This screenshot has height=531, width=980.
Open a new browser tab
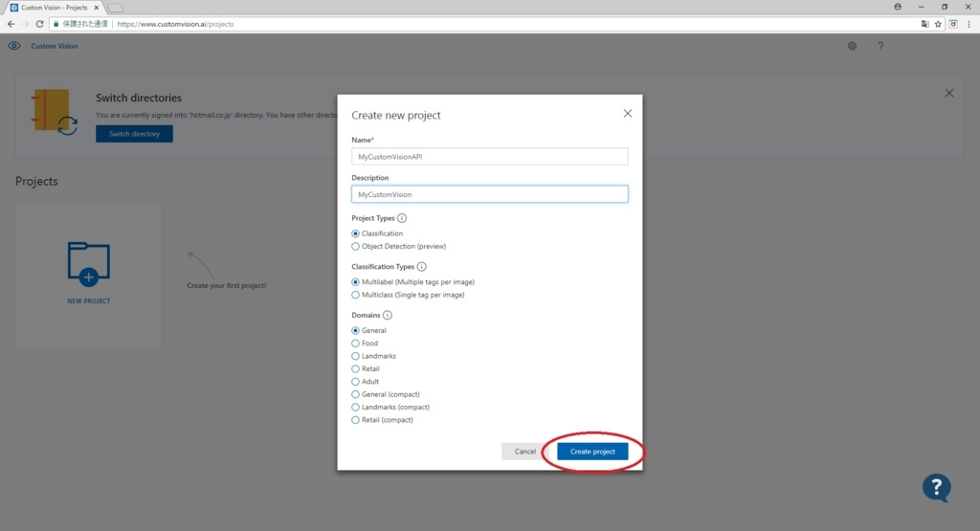tap(115, 8)
